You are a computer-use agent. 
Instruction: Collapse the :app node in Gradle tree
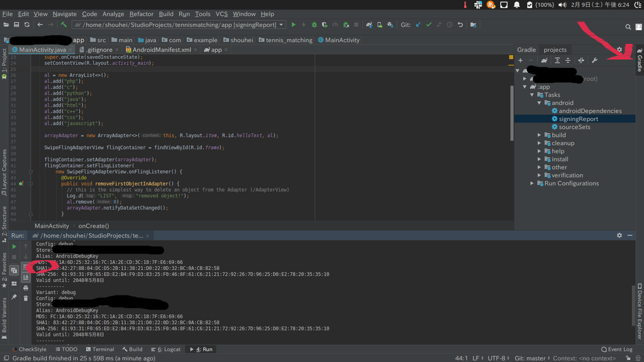(x=525, y=87)
